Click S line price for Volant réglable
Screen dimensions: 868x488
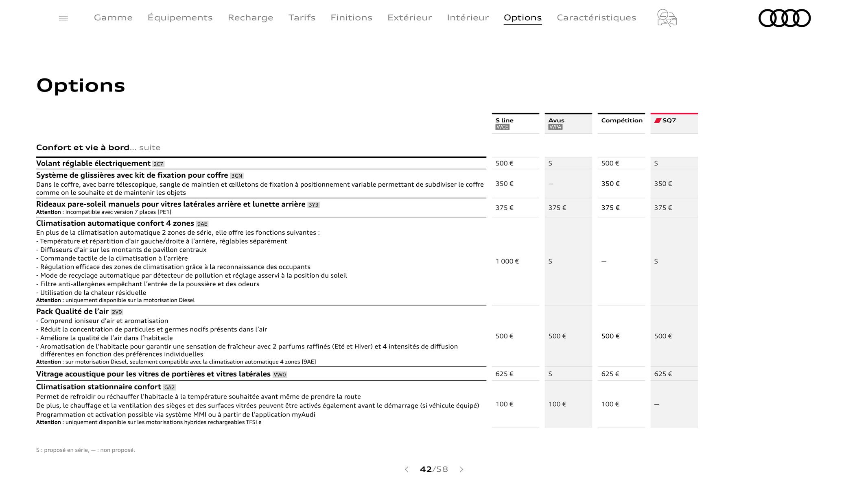pyautogui.click(x=504, y=163)
